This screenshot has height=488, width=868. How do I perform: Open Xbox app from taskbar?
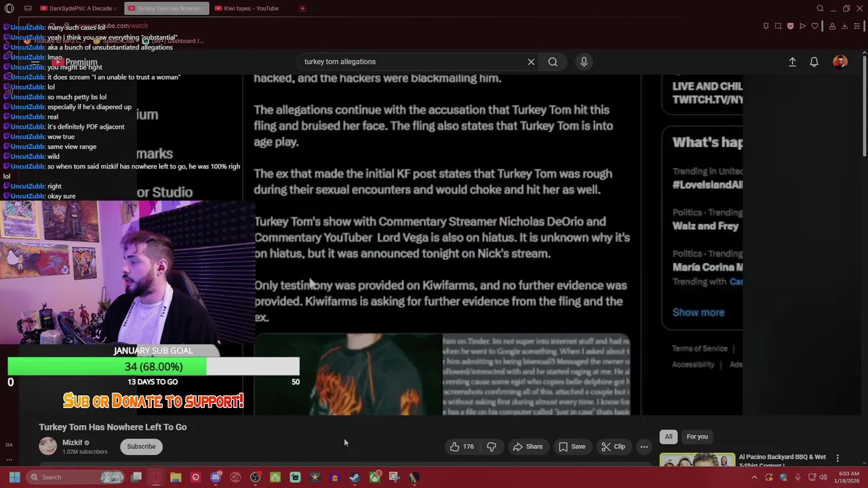(374, 477)
